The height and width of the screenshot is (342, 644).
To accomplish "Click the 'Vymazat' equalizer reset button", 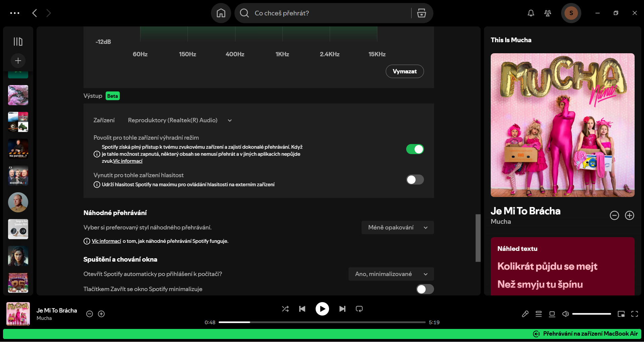I will [405, 71].
